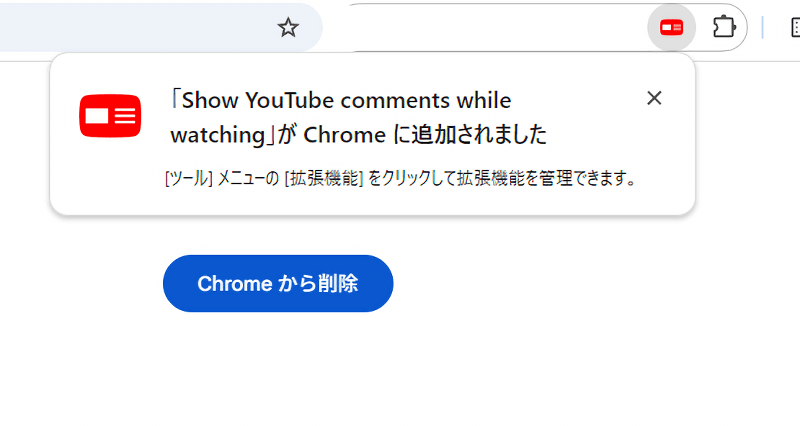Click the "メニューの" text in the description
This screenshot has width=800, height=426.
248,179
